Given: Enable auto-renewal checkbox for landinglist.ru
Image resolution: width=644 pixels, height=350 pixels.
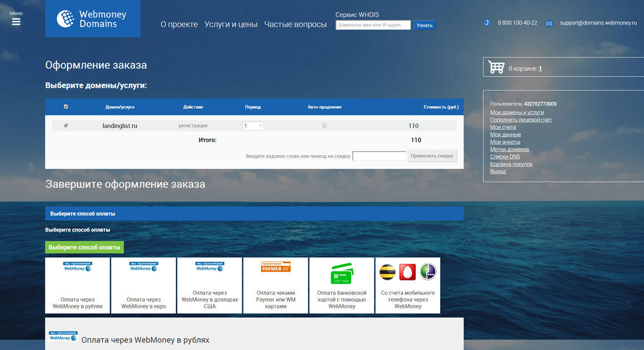Looking at the screenshot, I should pyautogui.click(x=325, y=126).
